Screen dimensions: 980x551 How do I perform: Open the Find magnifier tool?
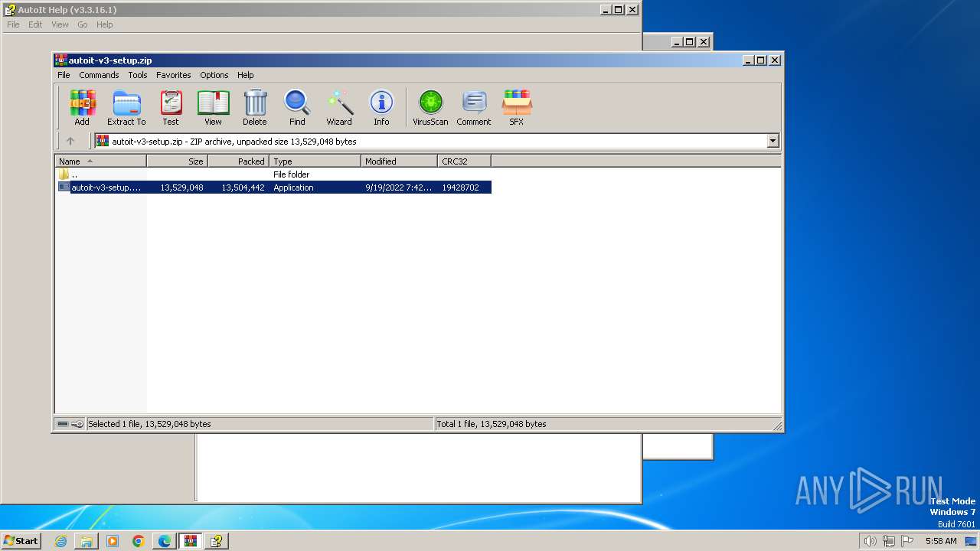coord(297,107)
